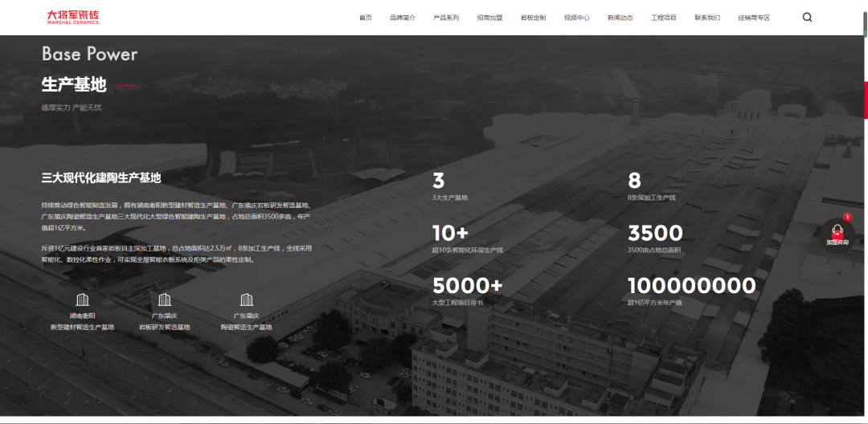Click the 雄厚实力 产能无忧 subtitle

click(72, 108)
